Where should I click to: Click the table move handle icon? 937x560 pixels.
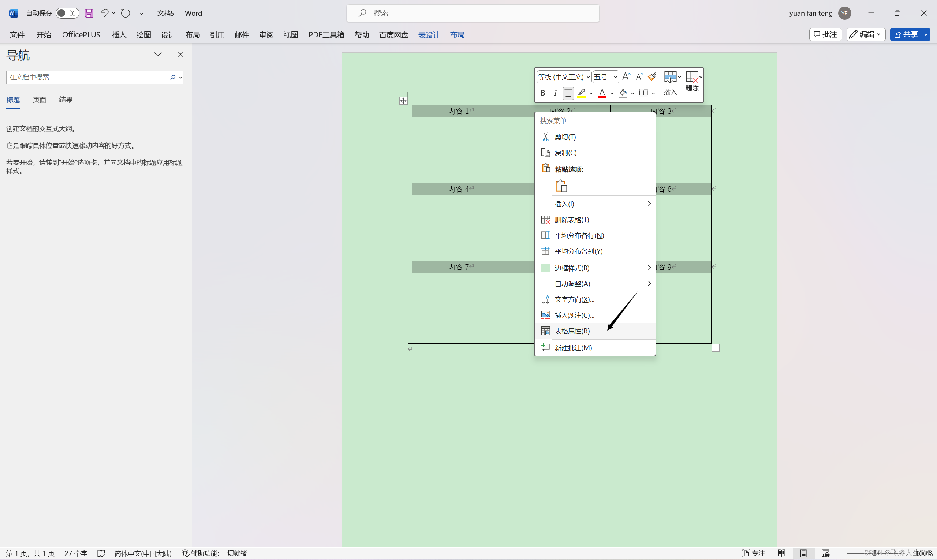point(403,101)
